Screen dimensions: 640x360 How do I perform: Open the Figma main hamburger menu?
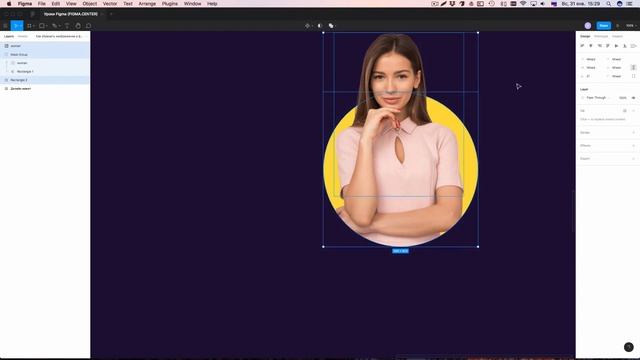coord(5,26)
